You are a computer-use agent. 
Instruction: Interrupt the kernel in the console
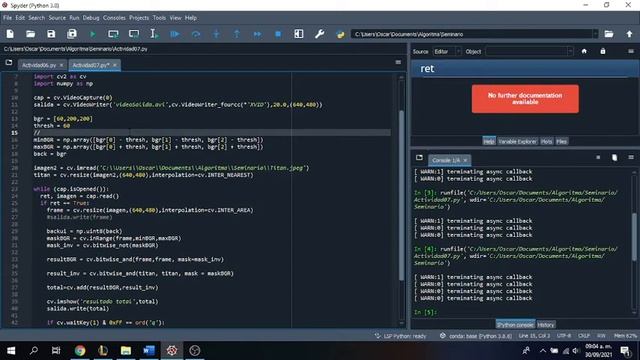[598, 158]
